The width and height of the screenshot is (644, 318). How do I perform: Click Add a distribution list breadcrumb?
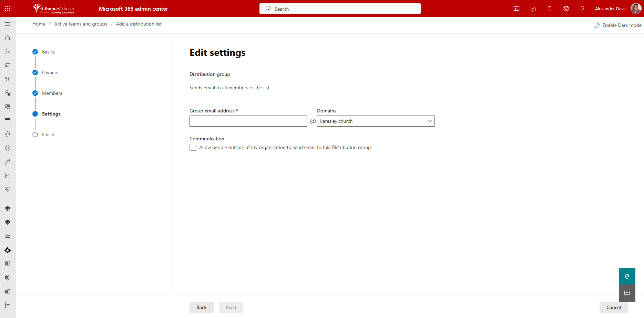(x=139, y=24)
